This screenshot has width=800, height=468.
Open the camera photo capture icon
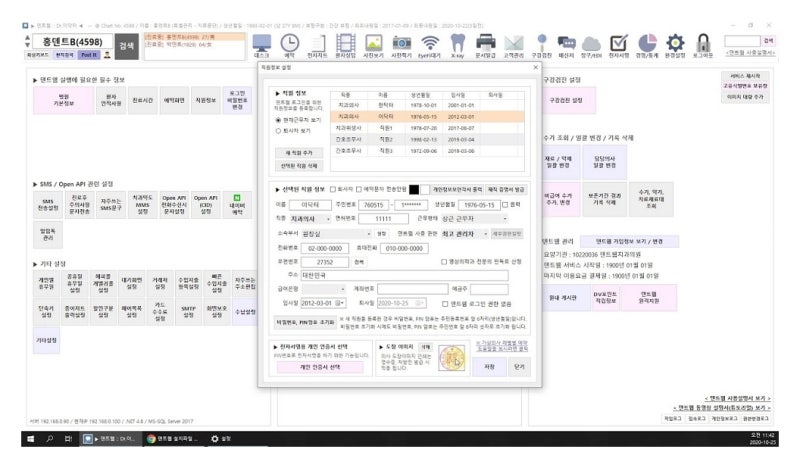[402, 45]
